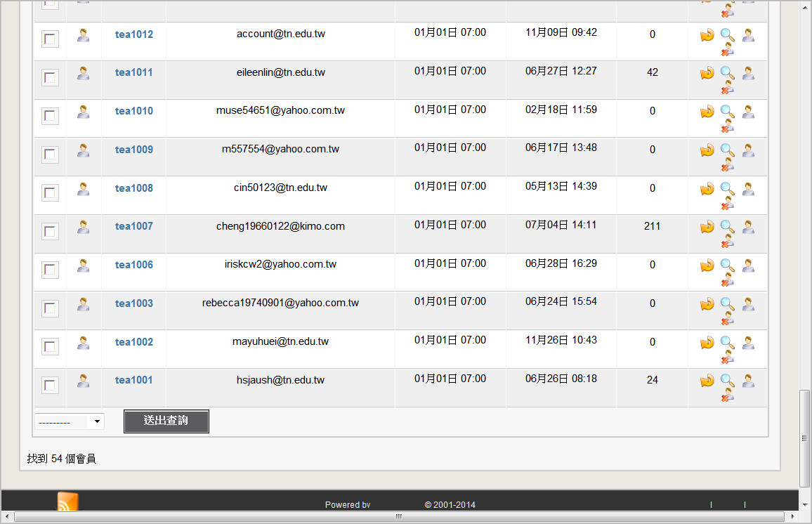Open the tea1011 username link
The width and height of the screenshot is (812, 524).
(133, 72)
